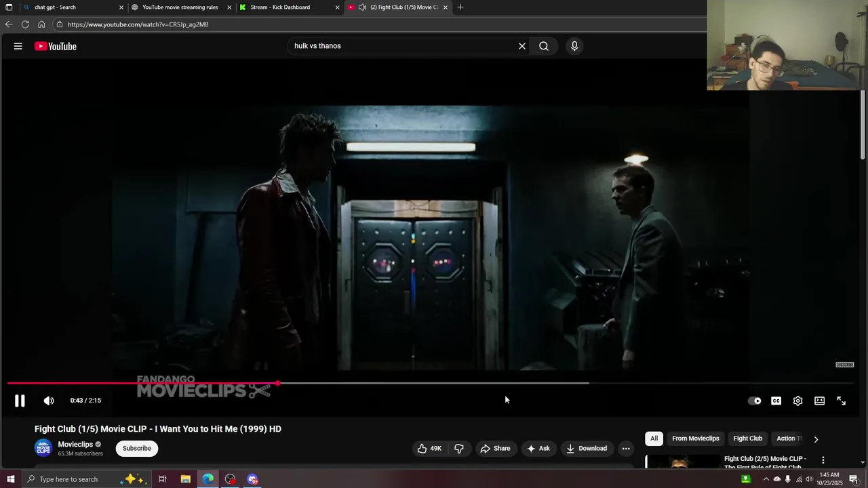Open the Share dialog
This screenshot has height=488, width=868.
pos(495,448)
